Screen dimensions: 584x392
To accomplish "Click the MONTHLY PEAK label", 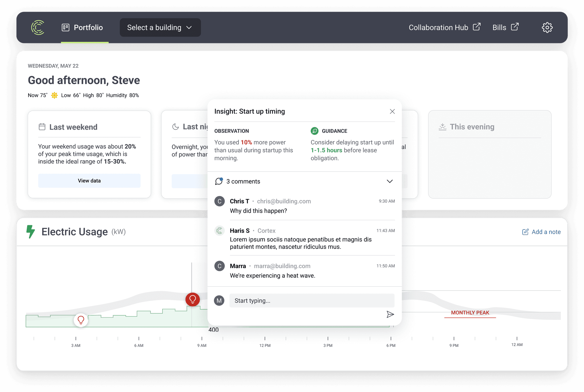I will (x=470, y=313).
